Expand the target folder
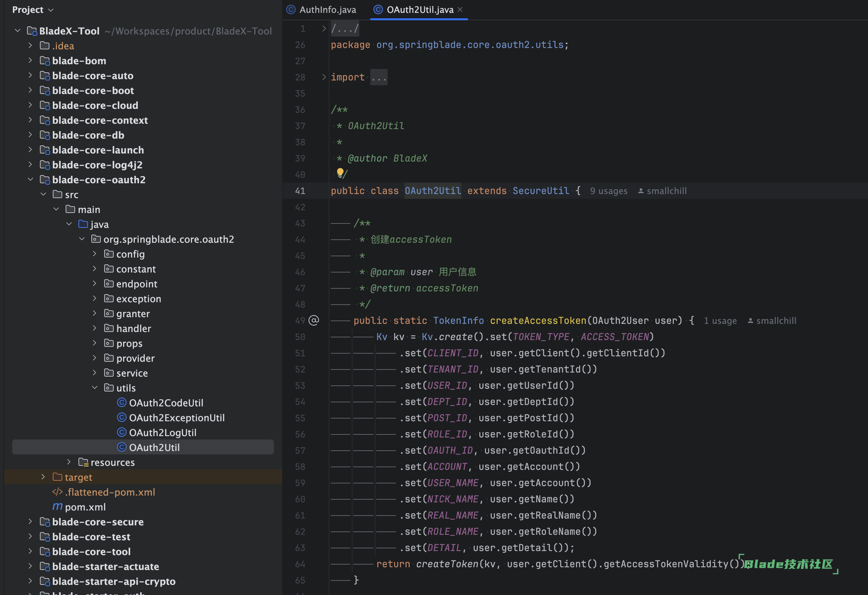The height and width of the screenshot is (595, 868). pos(43,477)
